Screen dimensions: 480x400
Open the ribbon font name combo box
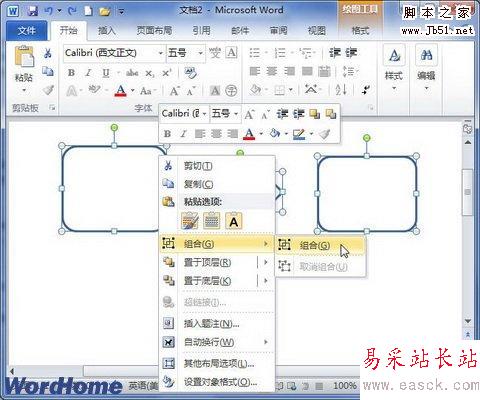[114, 53]
